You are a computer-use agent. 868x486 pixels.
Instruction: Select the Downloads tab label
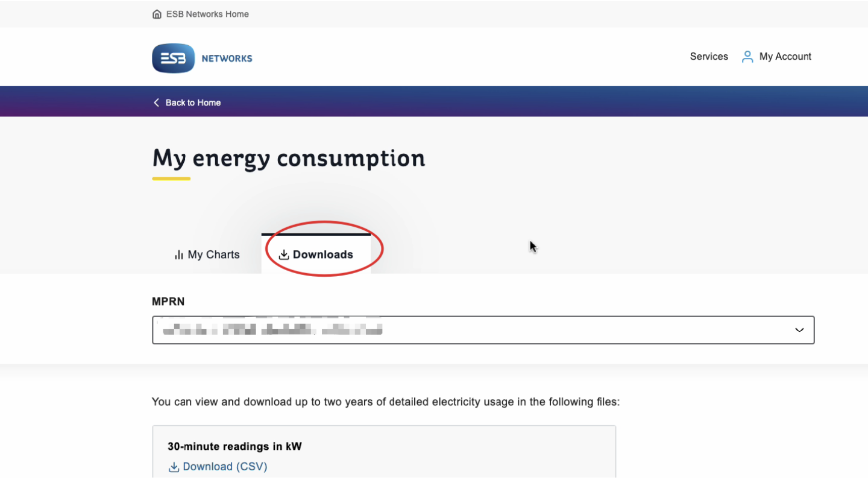click(x=322, y=255)
